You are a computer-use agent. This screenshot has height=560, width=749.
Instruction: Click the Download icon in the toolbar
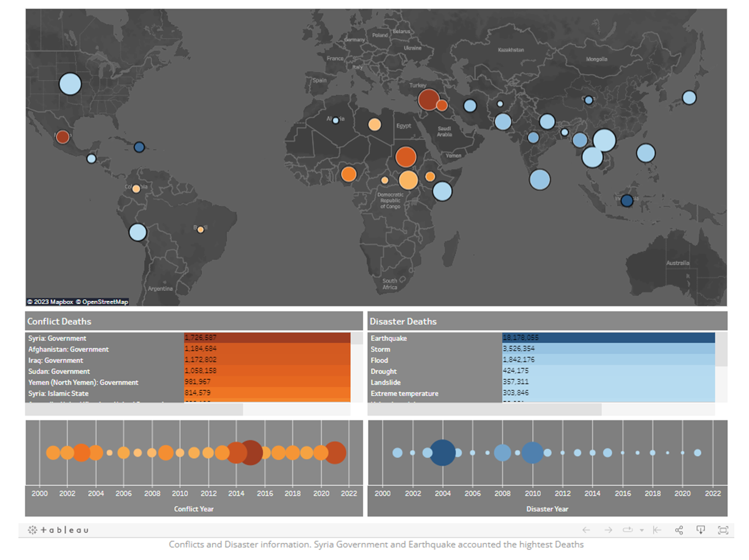click(701, 529)
